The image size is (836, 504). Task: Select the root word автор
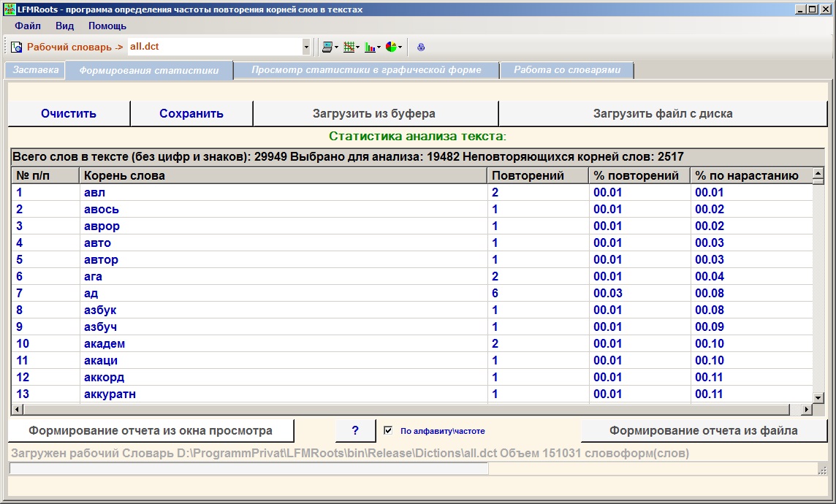pos(102,259)
